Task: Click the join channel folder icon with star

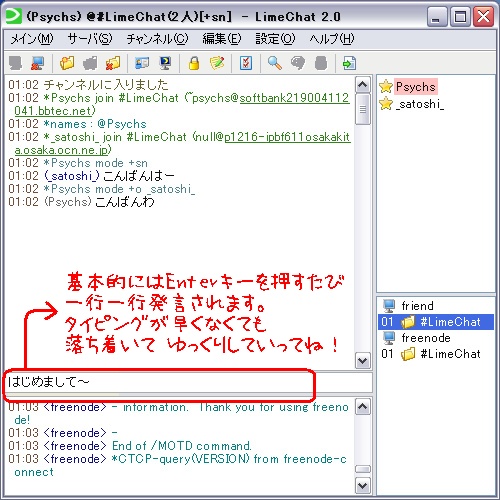Action: tap(67, 63)
